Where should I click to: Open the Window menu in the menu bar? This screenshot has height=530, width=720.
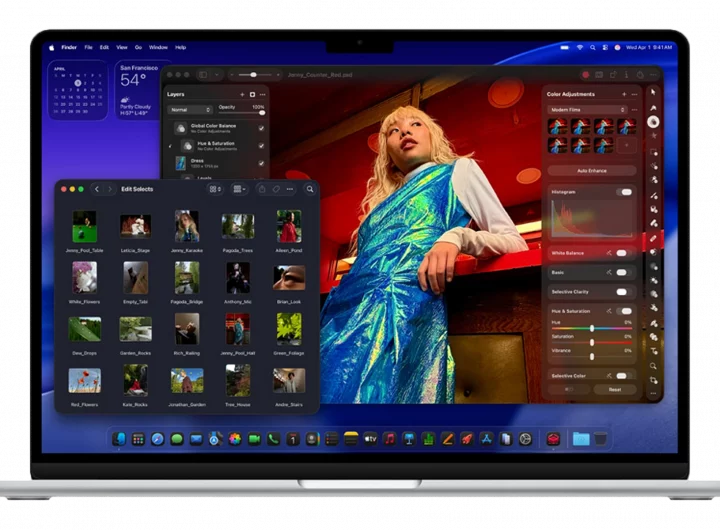click(158, 47)
